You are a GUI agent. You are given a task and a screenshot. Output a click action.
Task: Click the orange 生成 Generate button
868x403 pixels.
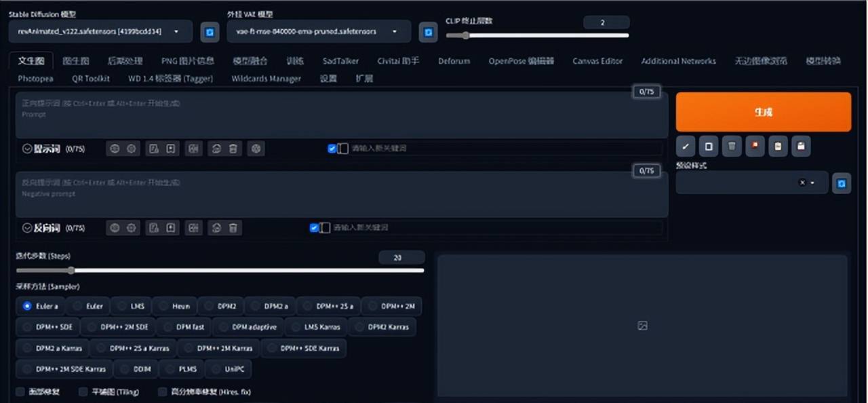tap(763, 111)
